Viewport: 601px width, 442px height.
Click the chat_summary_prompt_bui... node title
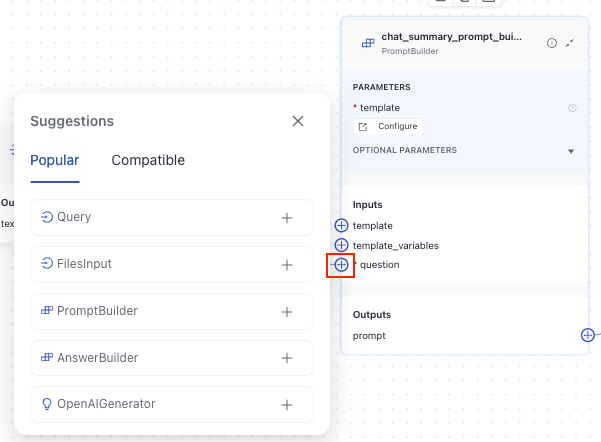coord(451,37)
